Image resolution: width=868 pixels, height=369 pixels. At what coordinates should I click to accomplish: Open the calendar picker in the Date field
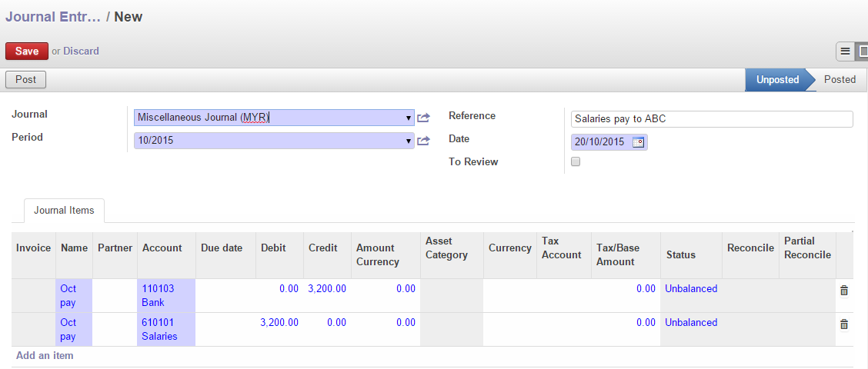point(638,142)
